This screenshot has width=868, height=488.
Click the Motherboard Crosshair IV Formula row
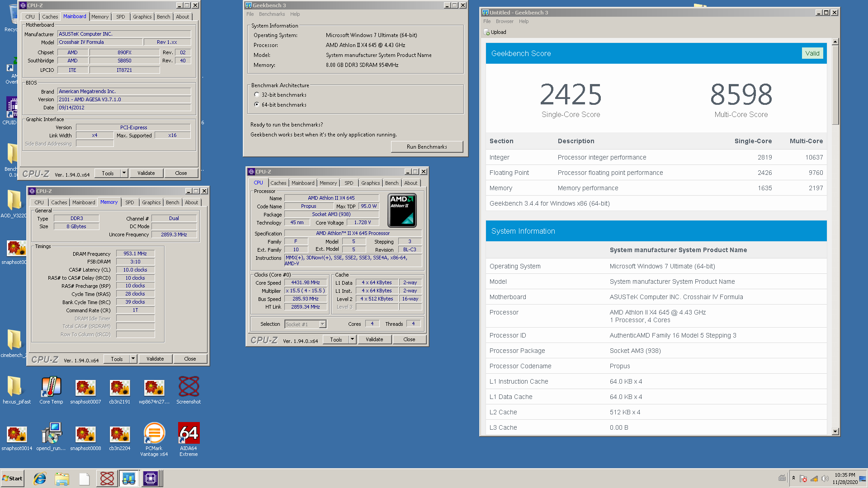pyautogui.click(x=656, y=297)
